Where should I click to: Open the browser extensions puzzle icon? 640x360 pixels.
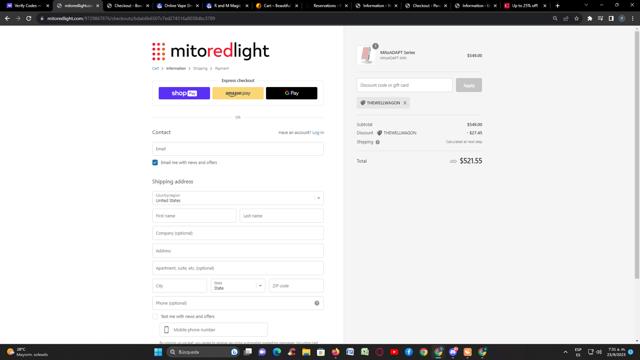(590, 18)
